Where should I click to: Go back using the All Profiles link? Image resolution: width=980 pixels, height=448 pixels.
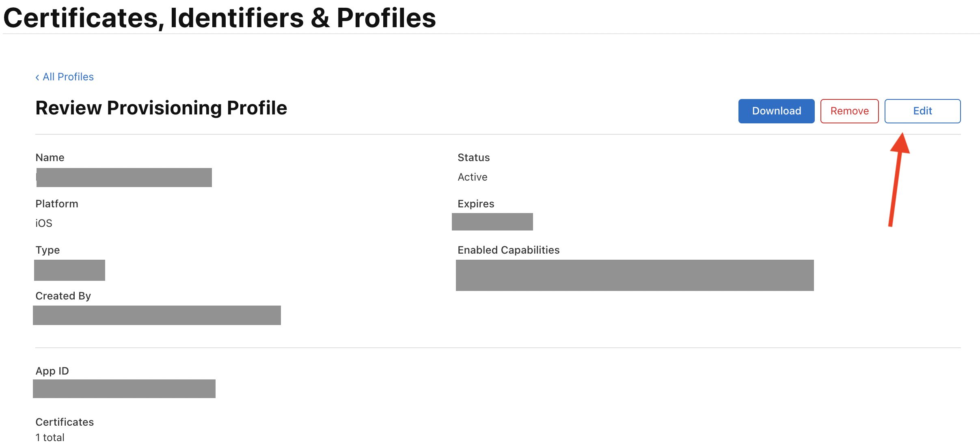[x=68, y=77]
